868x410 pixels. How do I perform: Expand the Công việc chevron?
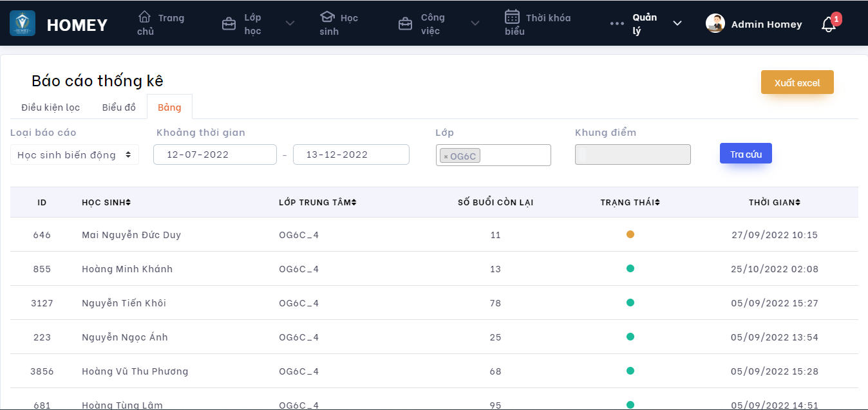pos(475,24)
